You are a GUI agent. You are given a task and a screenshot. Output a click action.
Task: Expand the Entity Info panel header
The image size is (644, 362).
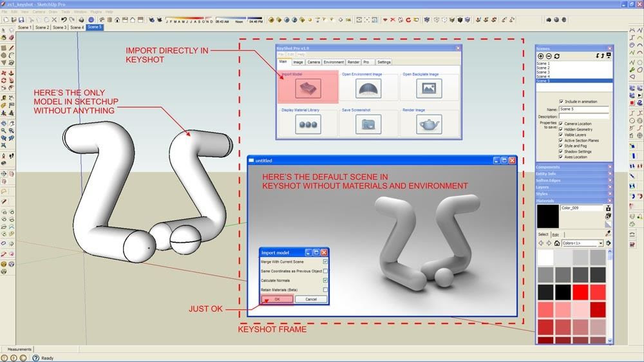574,174
